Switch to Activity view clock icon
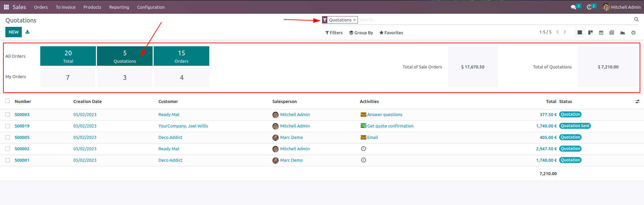The width and height of the screenshot is (644, 205). tap(633, 33)
